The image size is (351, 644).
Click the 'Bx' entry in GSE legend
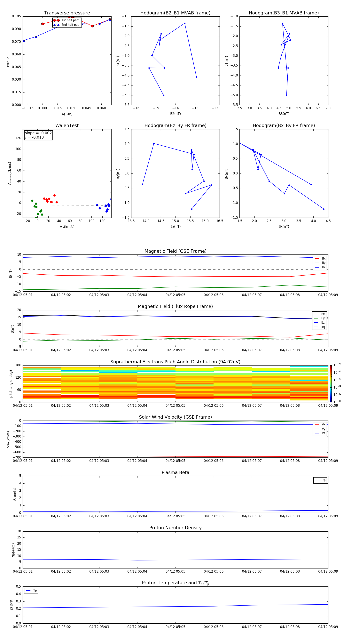point(320,259)
